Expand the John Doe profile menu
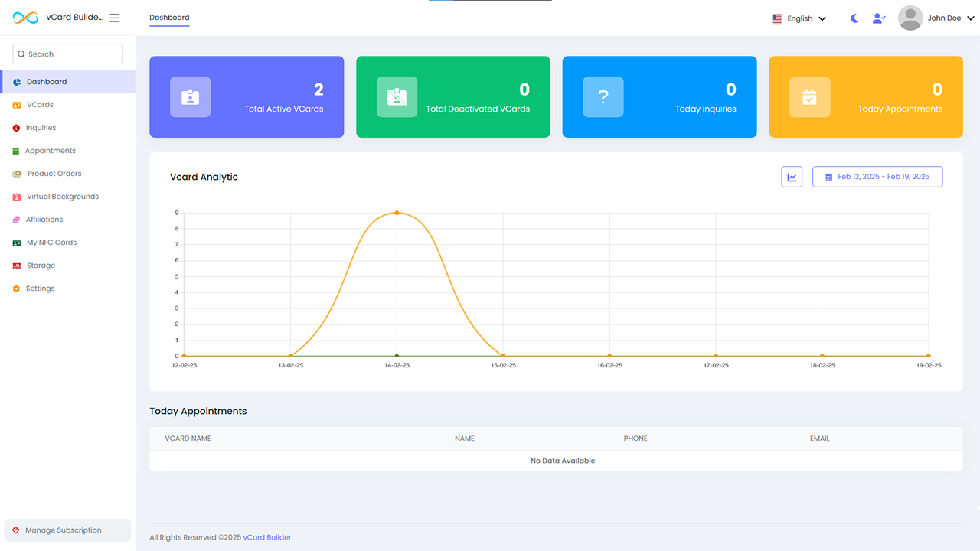 tap(950, 18)
